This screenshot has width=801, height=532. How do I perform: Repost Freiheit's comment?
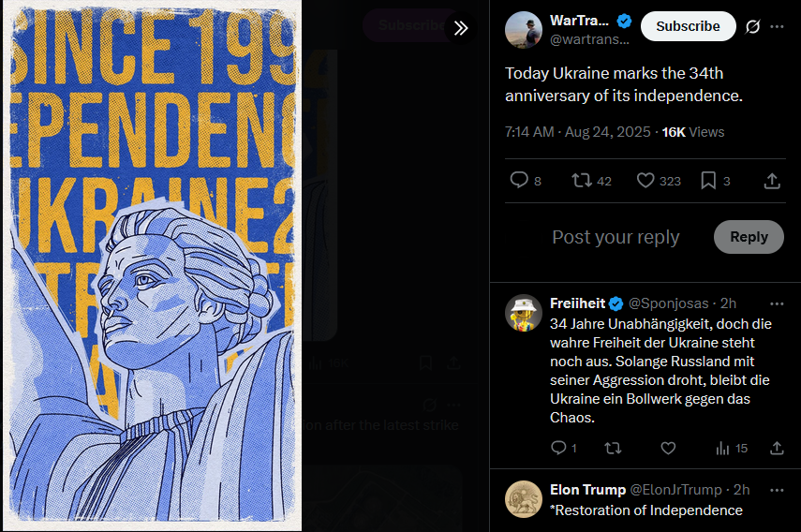click(613, 448)
